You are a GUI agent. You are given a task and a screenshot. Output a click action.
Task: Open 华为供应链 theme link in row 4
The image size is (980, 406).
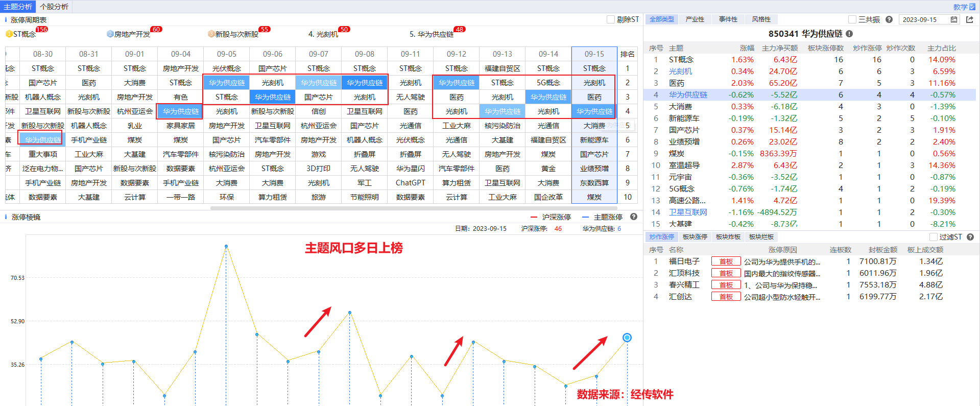688,95
